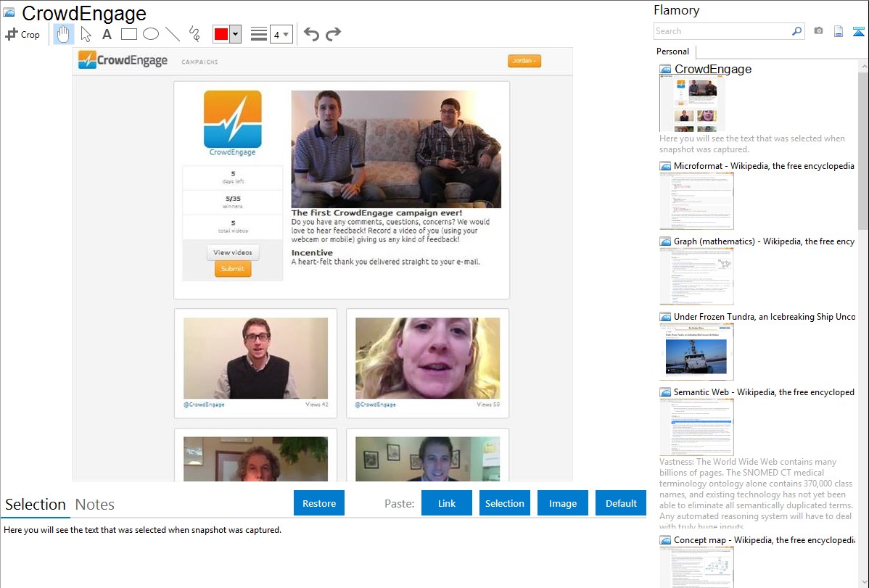Open the Jordan user dropdown in the captured page

524,61
